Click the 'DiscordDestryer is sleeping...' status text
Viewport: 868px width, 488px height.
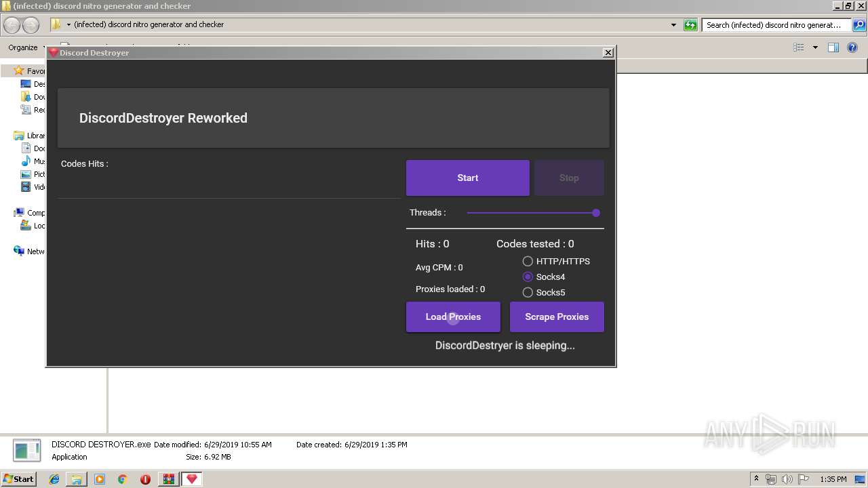[505, 345]
